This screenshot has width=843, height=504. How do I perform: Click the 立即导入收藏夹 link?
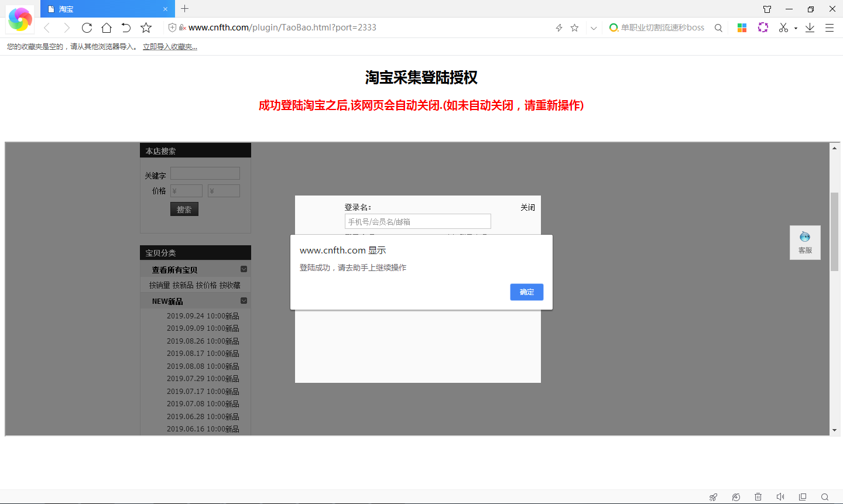click(170, 47)
